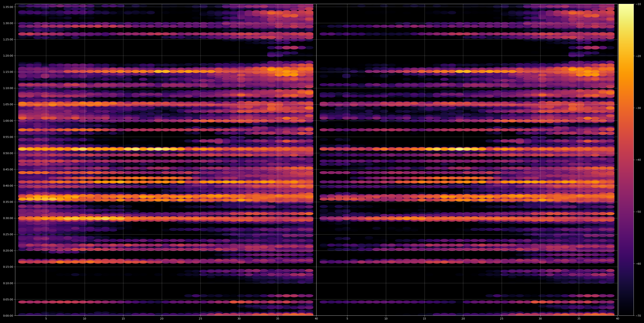
Task: Click the 0:50:00 y-axis tick label
Action: click(x=8, y=153)
